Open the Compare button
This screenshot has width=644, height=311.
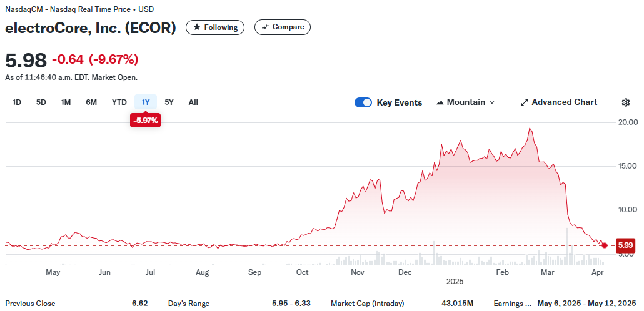tap(283, 27)
